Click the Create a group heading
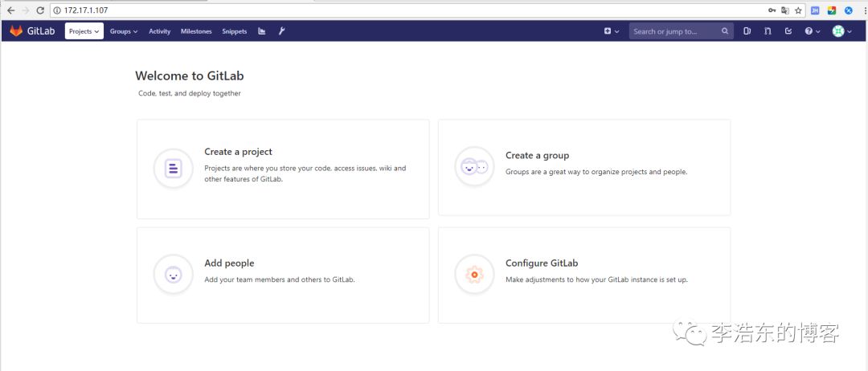 [x=537, y=155]
